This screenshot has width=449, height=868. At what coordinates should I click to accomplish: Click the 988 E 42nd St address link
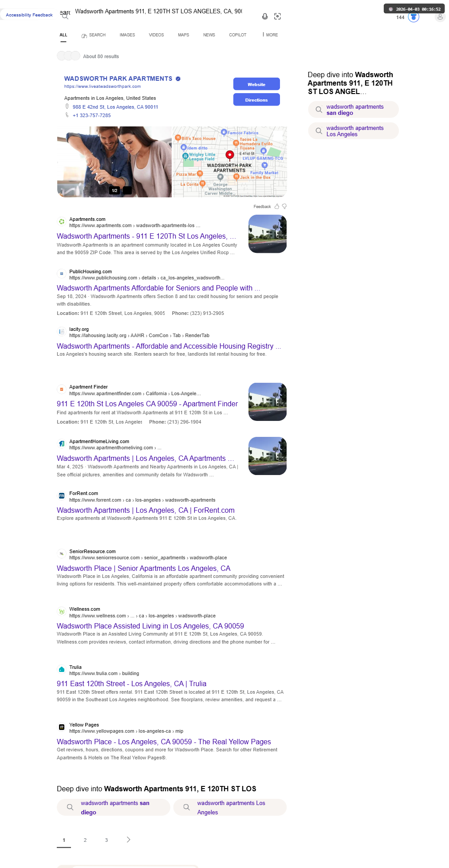click(x=115, y=107)
